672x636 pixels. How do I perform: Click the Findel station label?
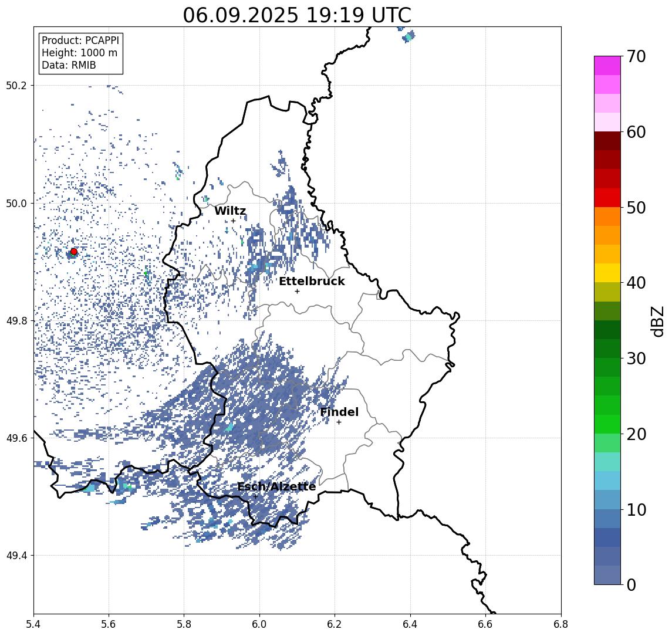tap(339, 412)
